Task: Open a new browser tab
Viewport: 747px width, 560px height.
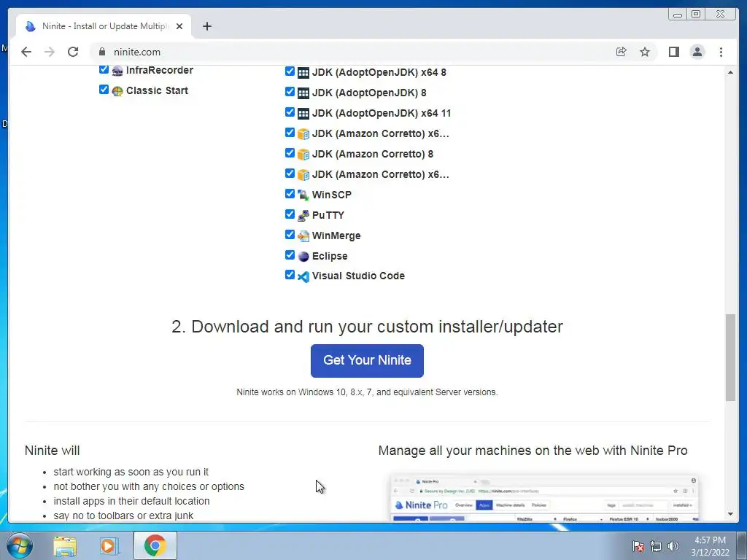Action: [x=206, y=26]
